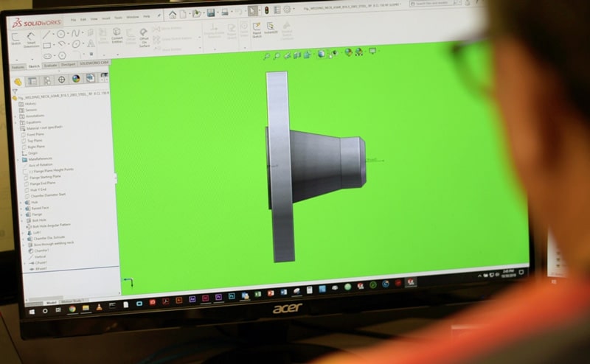
Task: Expand the Annotations tree node
Action: [x=16, y=116]
